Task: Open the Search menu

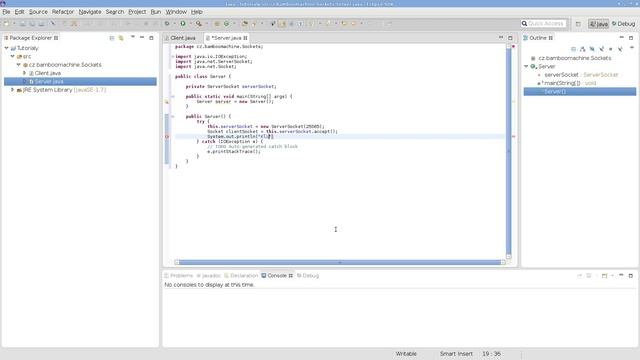Action: pos(115,12)
